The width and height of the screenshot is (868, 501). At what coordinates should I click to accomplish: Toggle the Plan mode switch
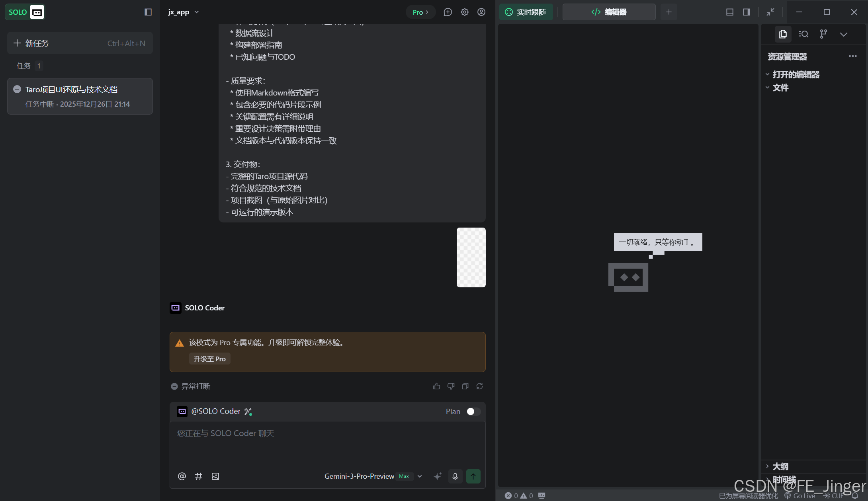tap(473, 411)
